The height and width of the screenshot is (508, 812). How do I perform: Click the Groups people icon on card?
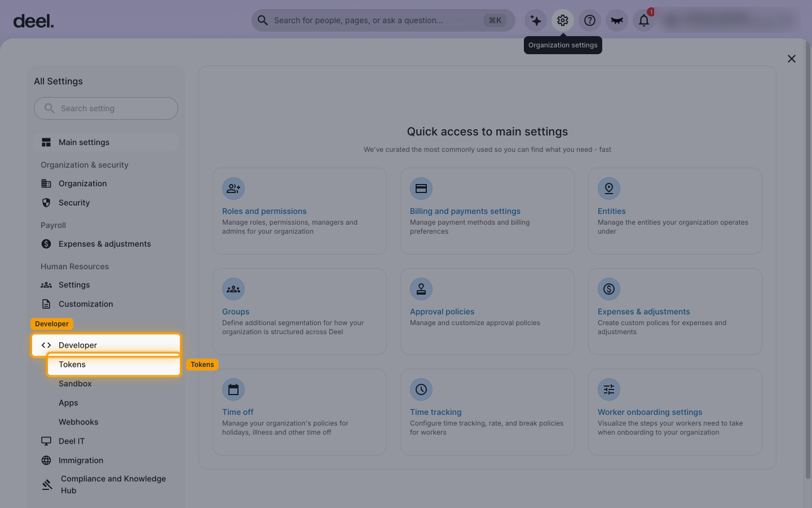pyautogui.click(x=233, y=289)
